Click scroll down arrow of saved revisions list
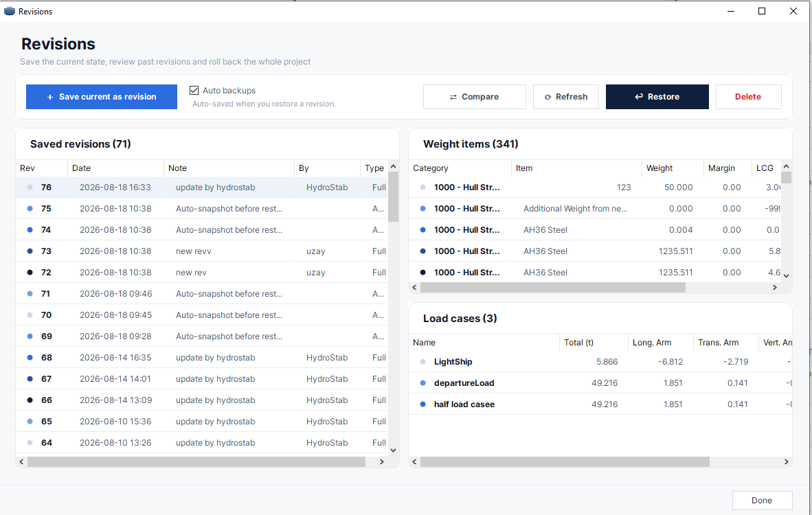The width and height of the screenshot is (812, 515). click(x=393, y=450)
